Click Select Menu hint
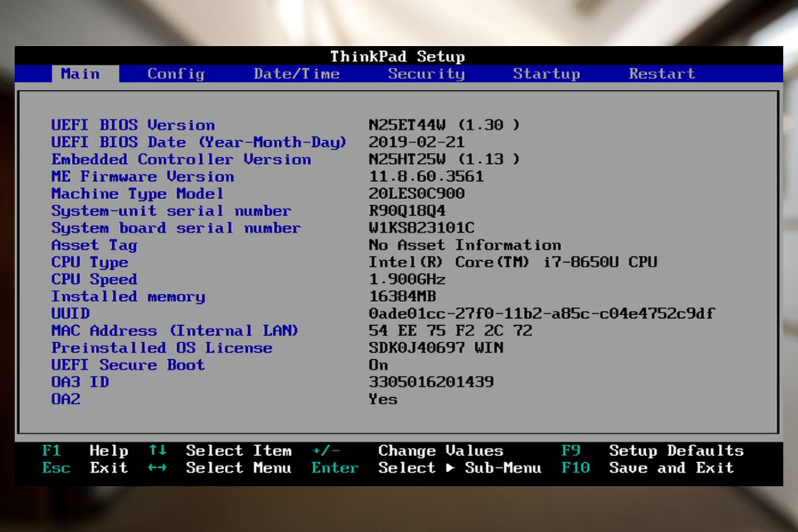The image size is (798, 532). tap(238, 468)
